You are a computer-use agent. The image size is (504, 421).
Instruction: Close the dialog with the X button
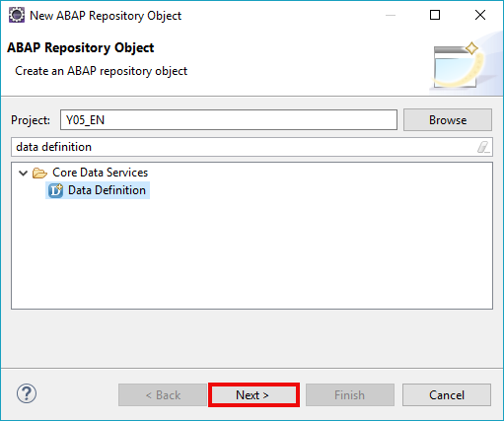[480, 15]
